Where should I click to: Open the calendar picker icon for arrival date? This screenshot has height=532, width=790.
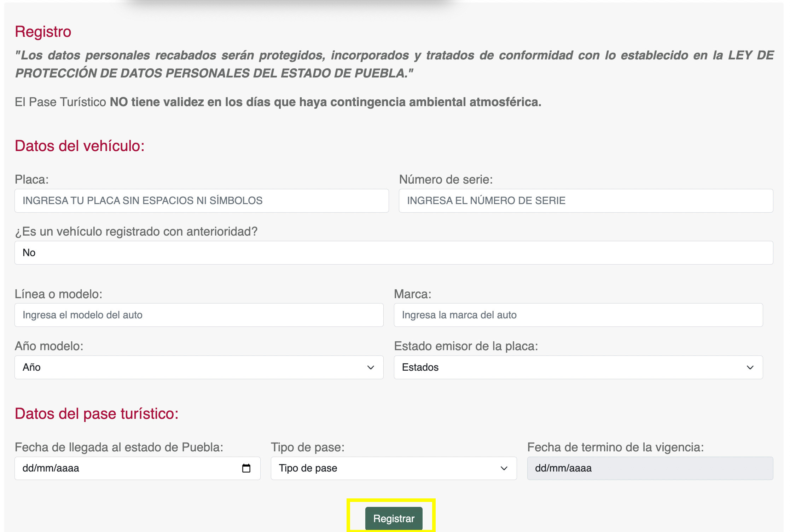[x=246, y=468]
